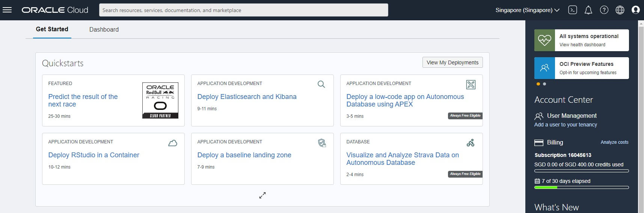Click the Strava card Always Free Eligible badge
The width and height of the screenshot is (644, 213).
(x=465, y=174)
